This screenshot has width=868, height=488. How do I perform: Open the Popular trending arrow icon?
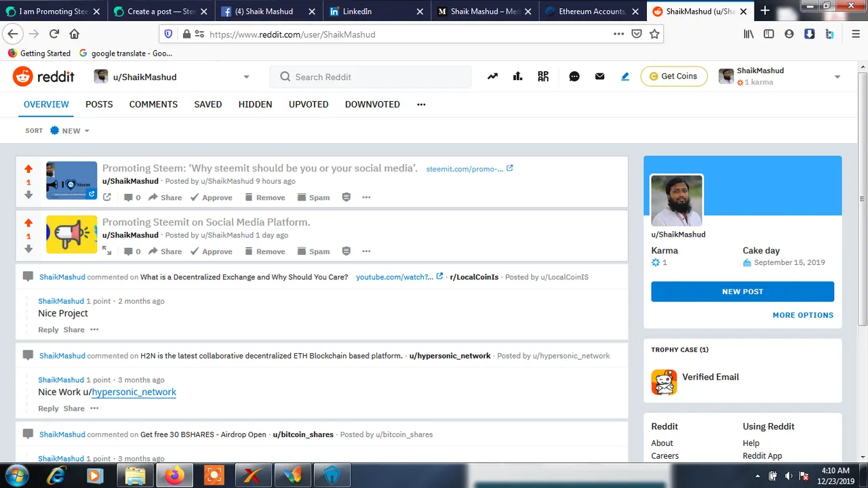[492, 77]
